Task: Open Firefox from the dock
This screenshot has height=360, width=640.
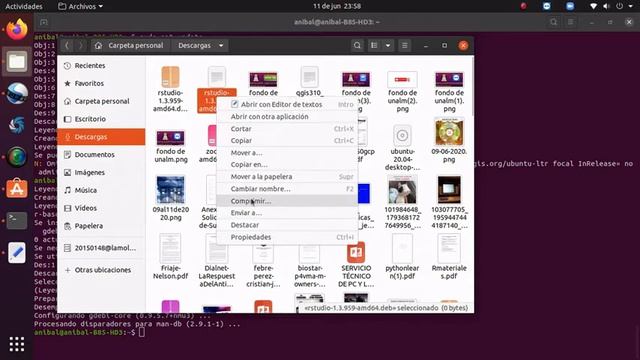Action: coord(17,30)
